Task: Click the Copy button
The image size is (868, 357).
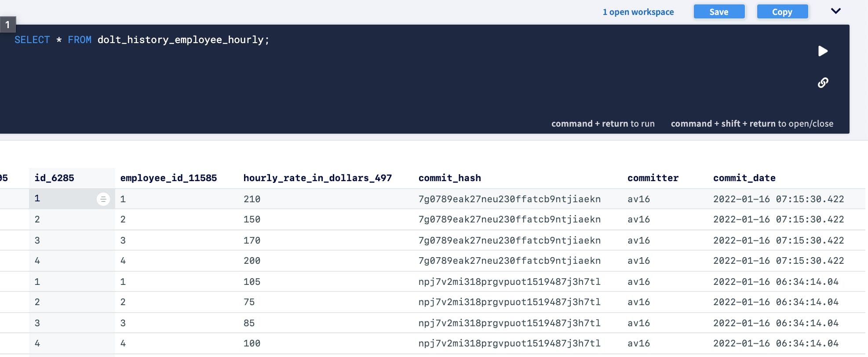Action: (x=782, y=12)
